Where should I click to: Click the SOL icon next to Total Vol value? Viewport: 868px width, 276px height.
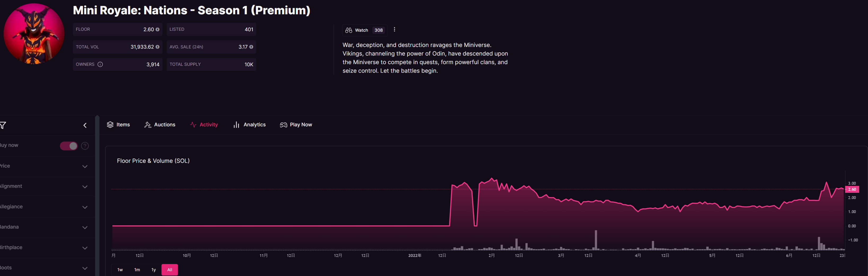point(157,47)
